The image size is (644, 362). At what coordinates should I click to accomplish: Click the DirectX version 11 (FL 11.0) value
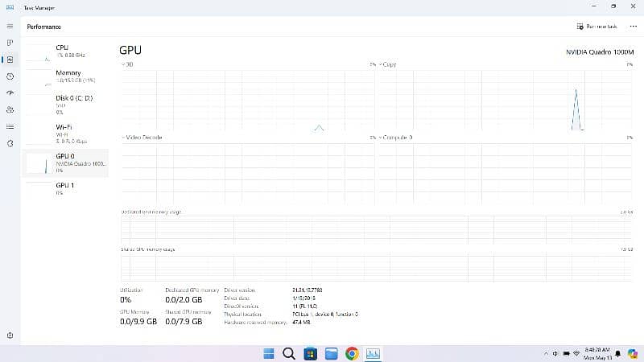305,306
